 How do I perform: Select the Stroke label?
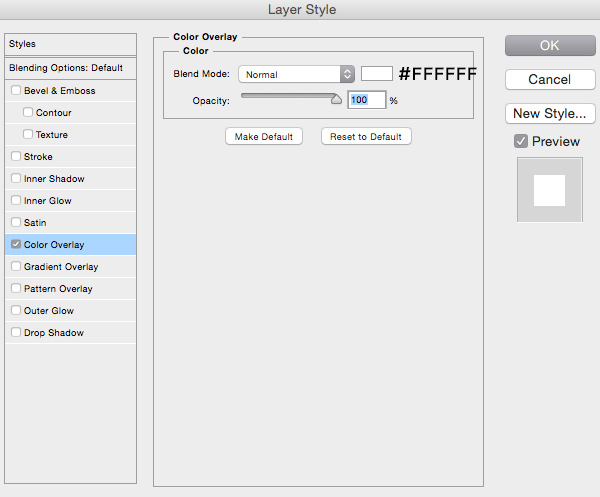38,156
